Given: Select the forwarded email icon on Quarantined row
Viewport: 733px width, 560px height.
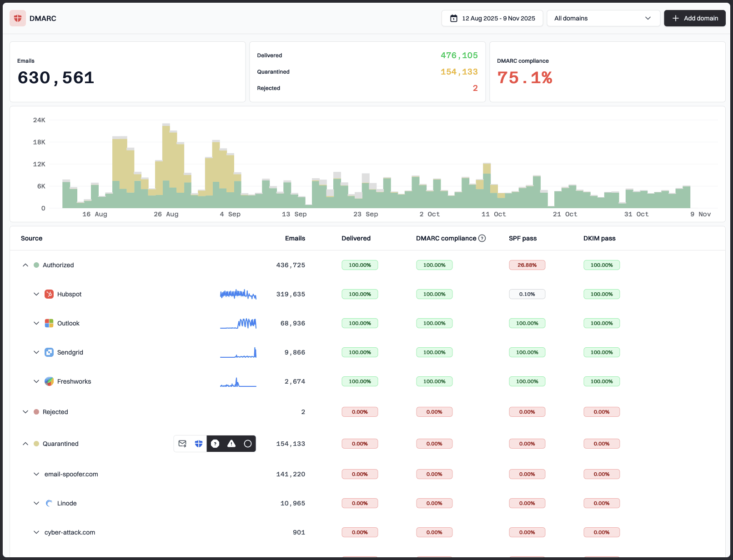Looking at the screenshot, I should (x=182, y=444).
